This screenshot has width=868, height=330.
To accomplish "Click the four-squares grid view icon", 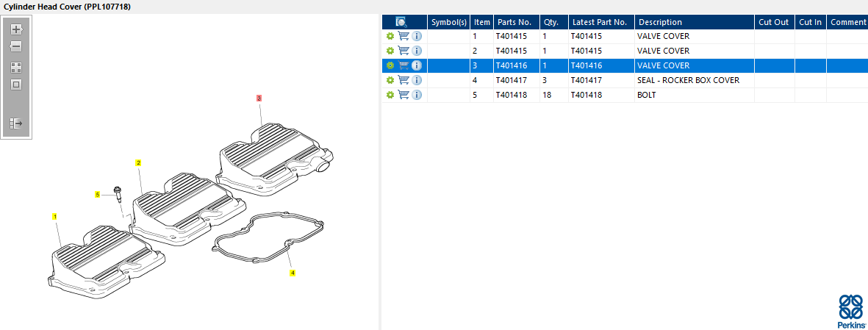I will [16, 68].
